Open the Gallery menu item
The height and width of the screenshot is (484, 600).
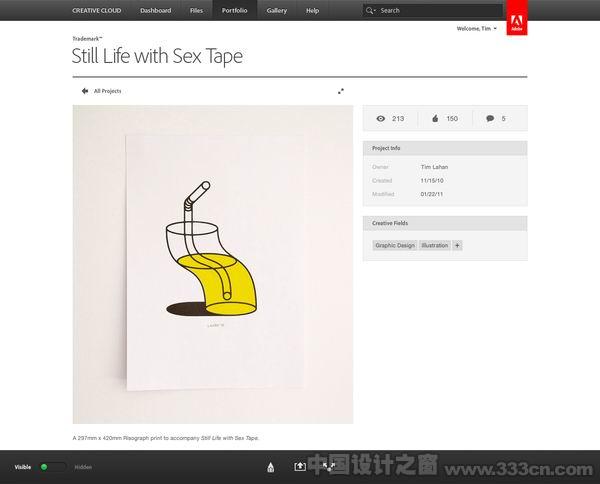pyautogui.click(x=277, y=11)
